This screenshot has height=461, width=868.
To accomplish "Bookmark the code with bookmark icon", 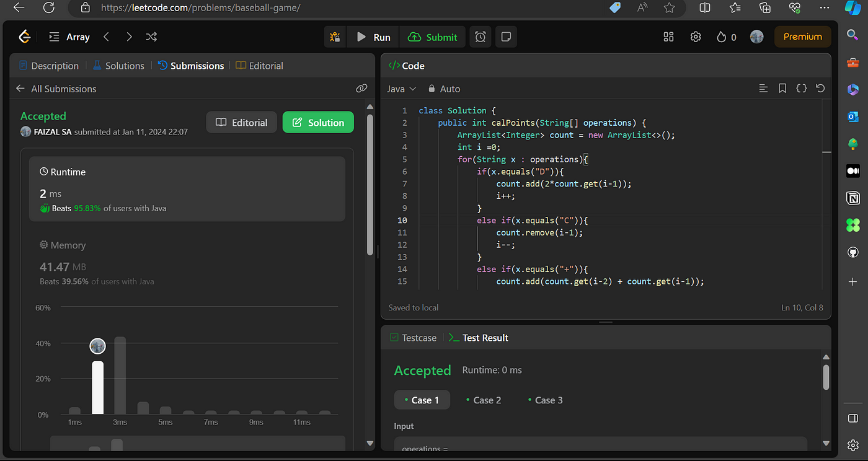I will click(782, 89).
